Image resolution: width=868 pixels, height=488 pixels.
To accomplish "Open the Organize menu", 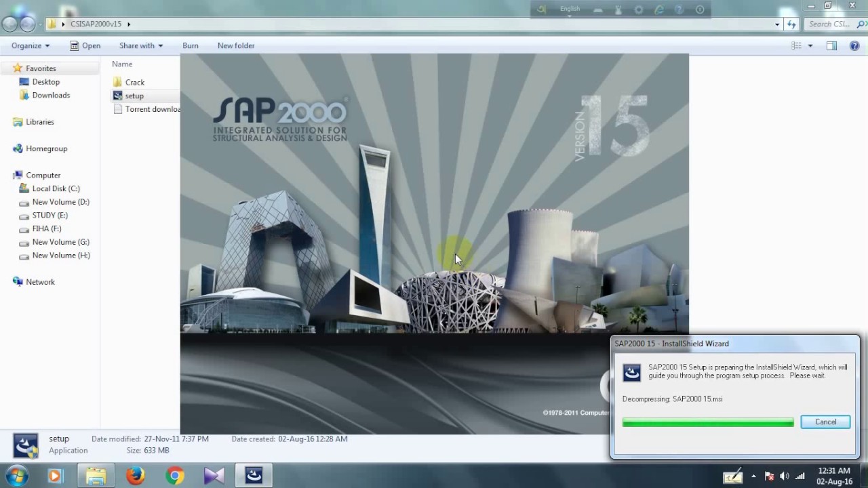I will 31,45.
